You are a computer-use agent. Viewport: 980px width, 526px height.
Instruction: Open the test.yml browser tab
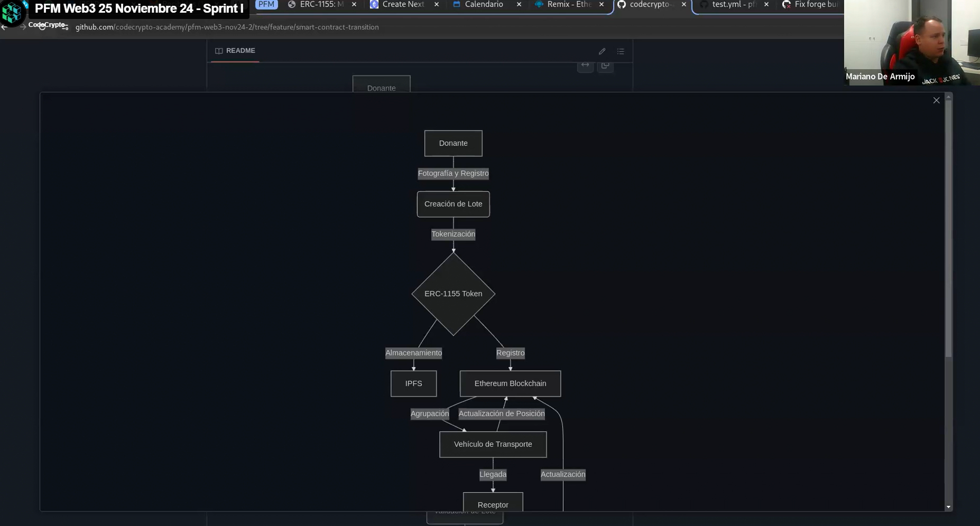[x=734, y=4]
